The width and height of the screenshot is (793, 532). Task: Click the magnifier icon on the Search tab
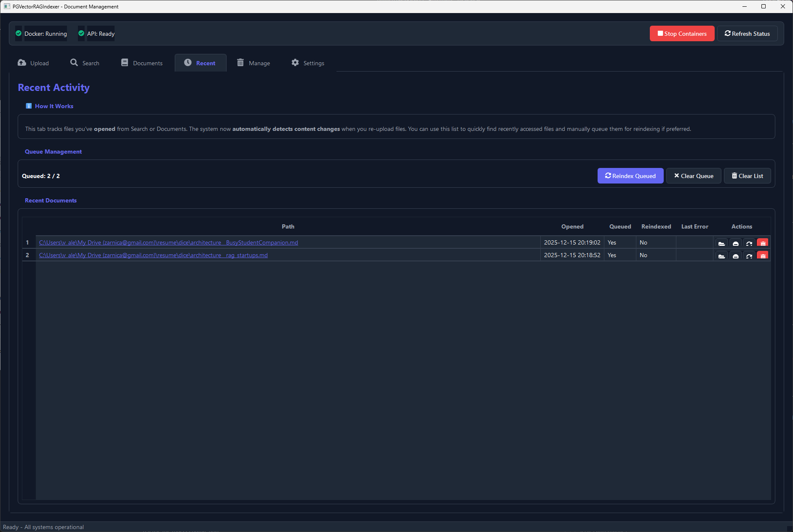point(74,63)
